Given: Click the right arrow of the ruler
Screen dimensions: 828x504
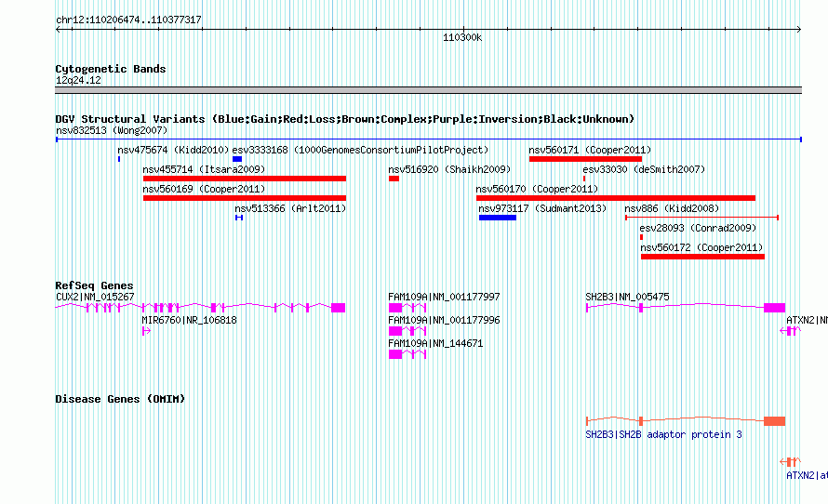Looking at the screenshot, I should [x=799, y=29].
